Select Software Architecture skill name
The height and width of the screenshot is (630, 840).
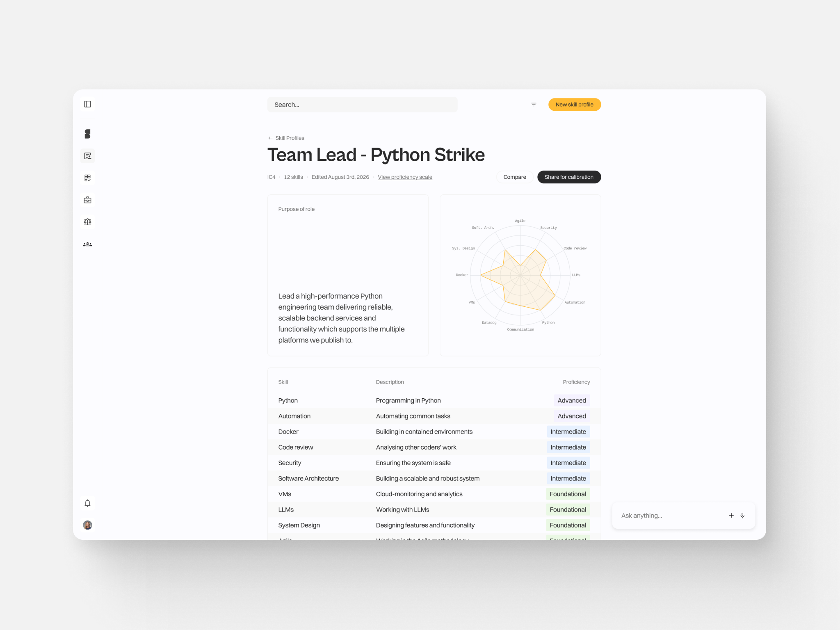tap(308, 479)
